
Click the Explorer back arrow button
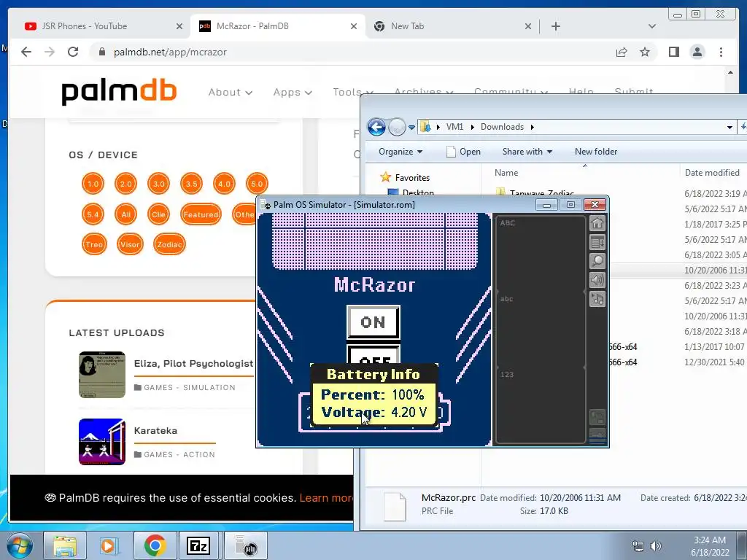376,127
